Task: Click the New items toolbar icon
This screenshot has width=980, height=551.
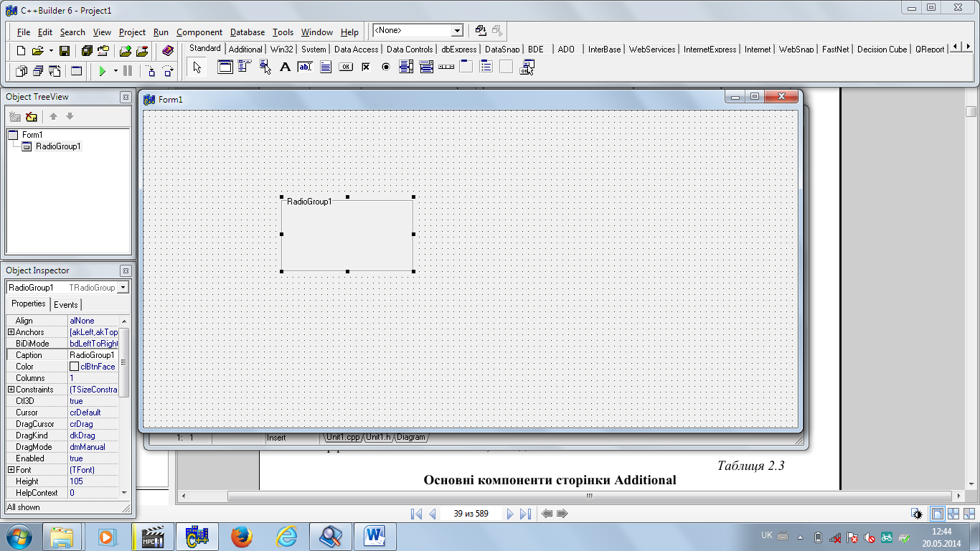Action: [x=21, y=50]
